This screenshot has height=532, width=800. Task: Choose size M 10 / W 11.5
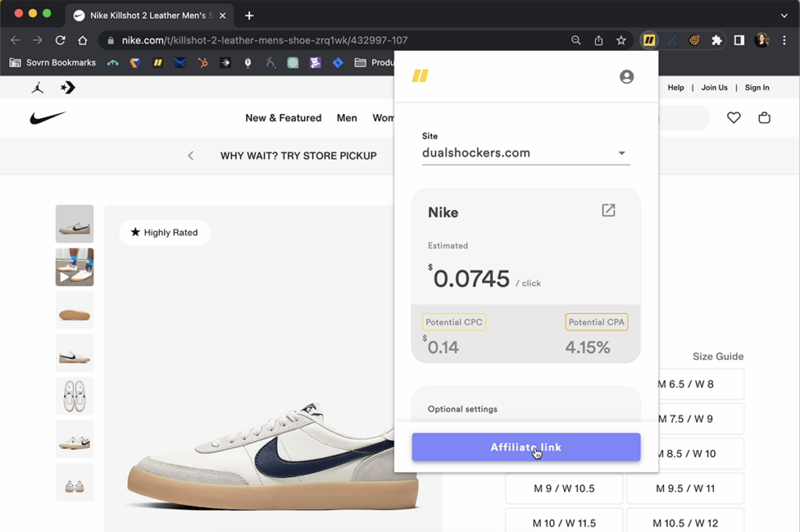click(x=564, y=520)
